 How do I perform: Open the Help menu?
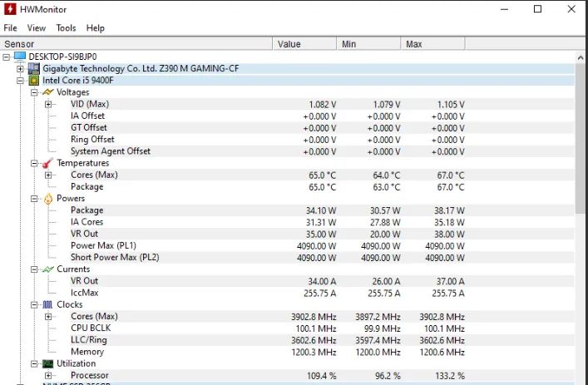tap(96, 28)
